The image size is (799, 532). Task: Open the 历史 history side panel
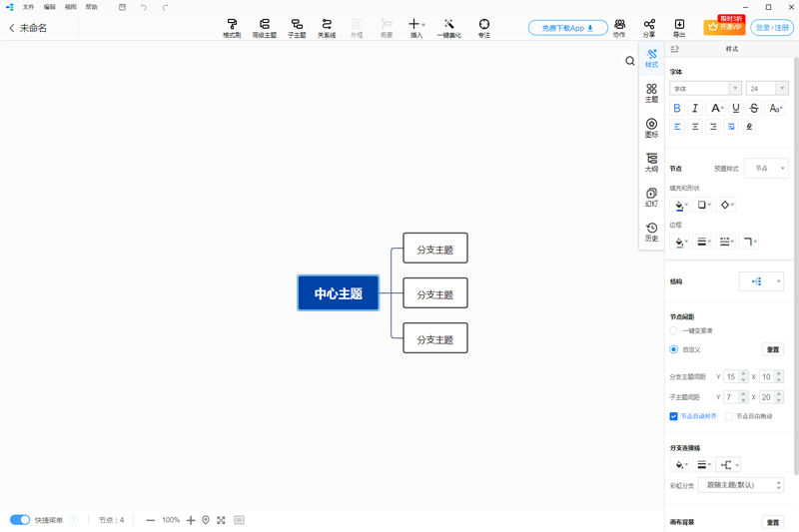[x=651, y=232]
